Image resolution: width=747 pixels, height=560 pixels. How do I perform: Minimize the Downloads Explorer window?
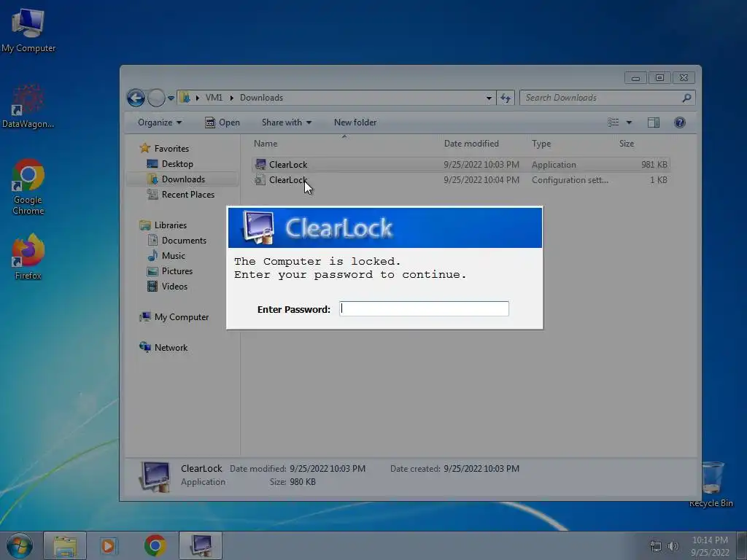pos(635,77)
